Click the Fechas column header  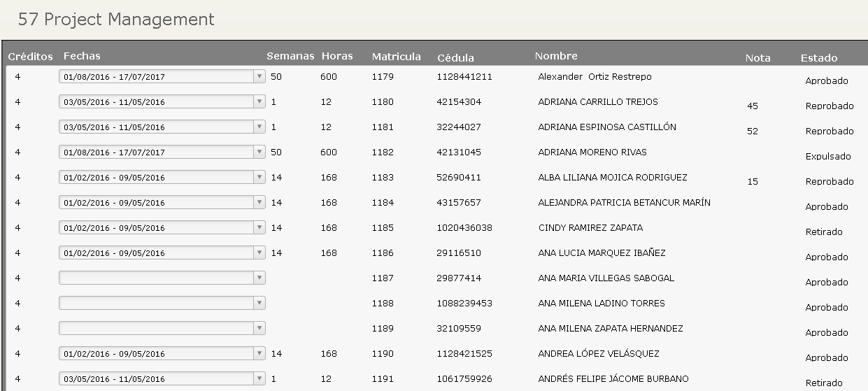(x=82, y=56)
